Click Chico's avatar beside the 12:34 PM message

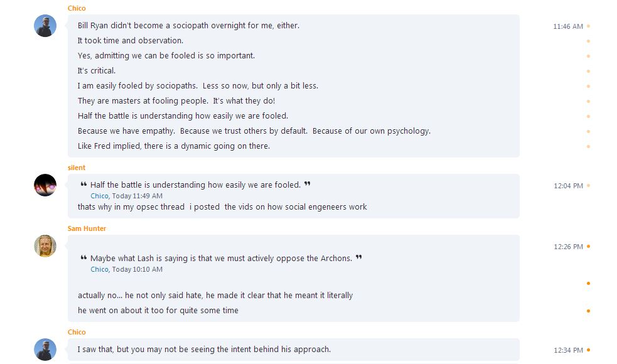45,350
